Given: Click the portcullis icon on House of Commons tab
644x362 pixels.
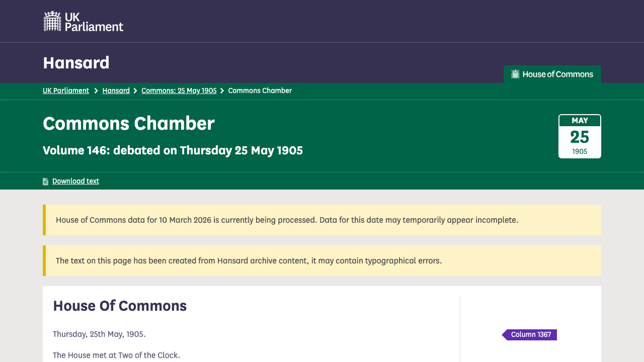Looking at the screenshot, I should (x=515, y=74).
